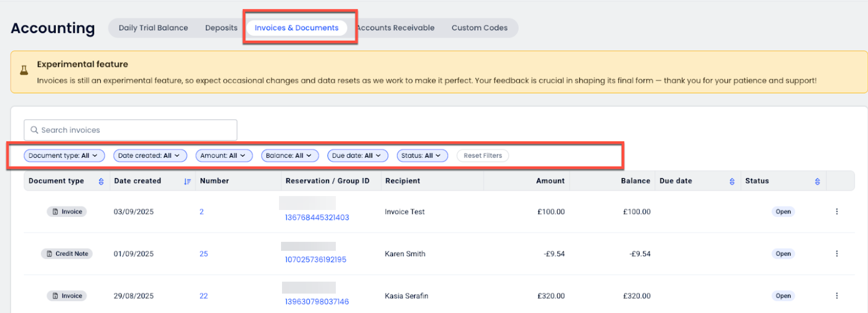868x313 pixels.
Task: Click the Date created sort icon
Action: click(187, 182)
